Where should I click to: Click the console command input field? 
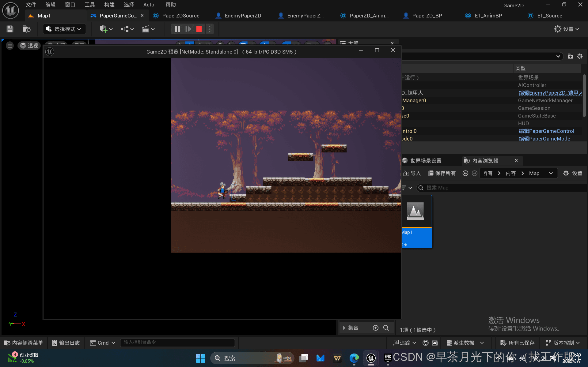pyautogui.click(x=177, y=342)
